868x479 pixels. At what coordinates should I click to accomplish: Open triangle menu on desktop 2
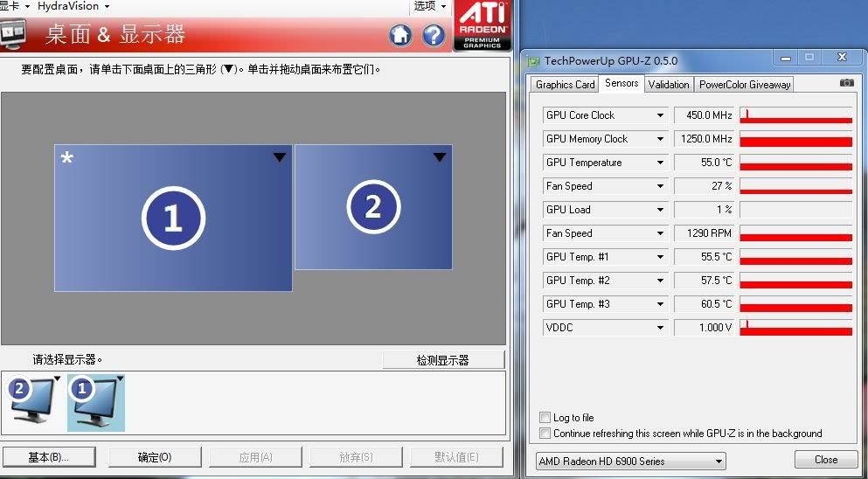coord(440,158)
